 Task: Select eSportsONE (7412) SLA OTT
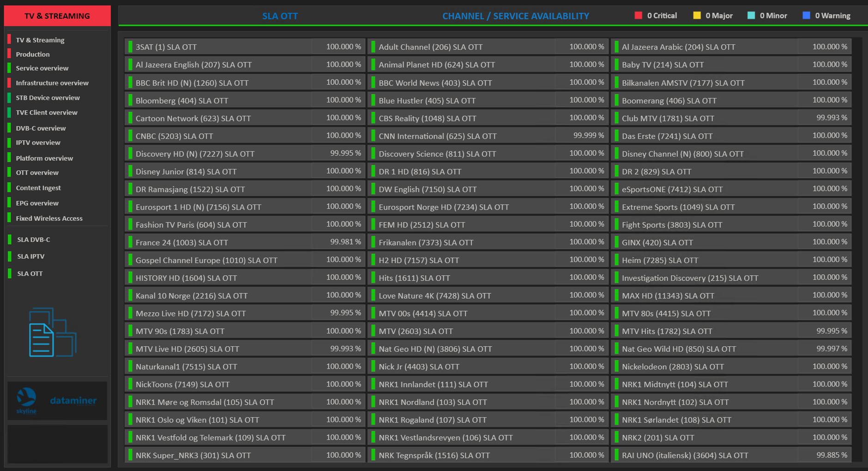731,189
